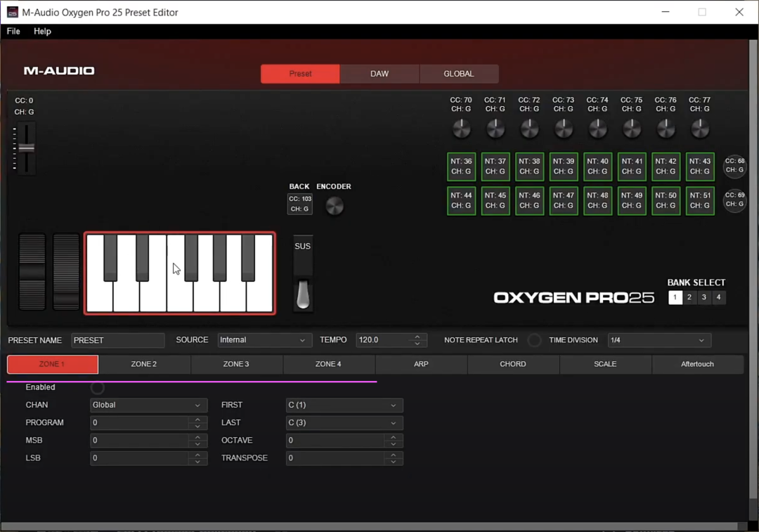759x532 pixels.
Task: Toggle the Zone 1 Enabled switch
Action: point(97,387)
